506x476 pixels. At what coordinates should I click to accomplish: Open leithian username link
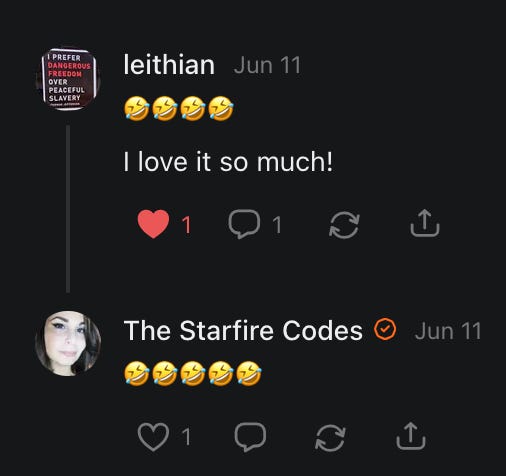tap(169, 64)
